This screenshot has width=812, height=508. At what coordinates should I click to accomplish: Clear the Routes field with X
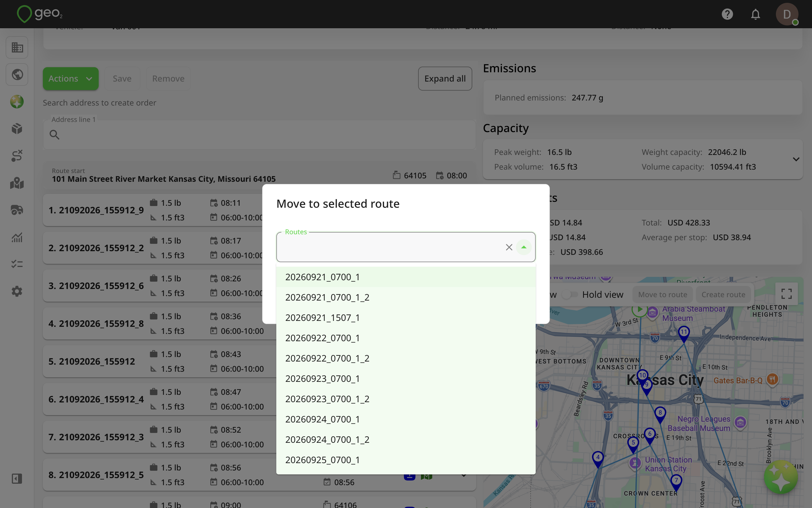pyautogui.click(x=509, y=247)
